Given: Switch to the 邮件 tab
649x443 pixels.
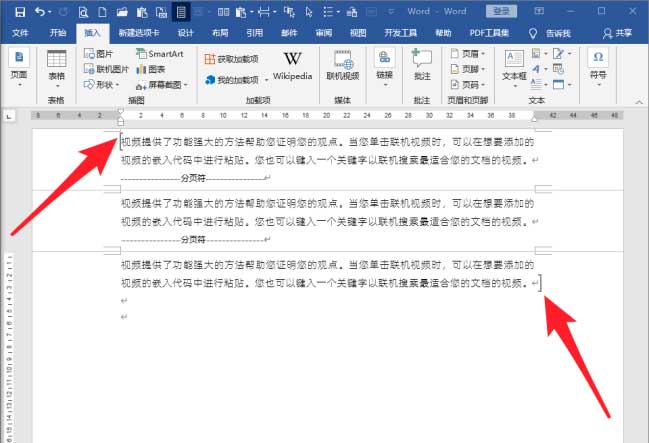Looking at the screenshot, I should coord(289,33).
